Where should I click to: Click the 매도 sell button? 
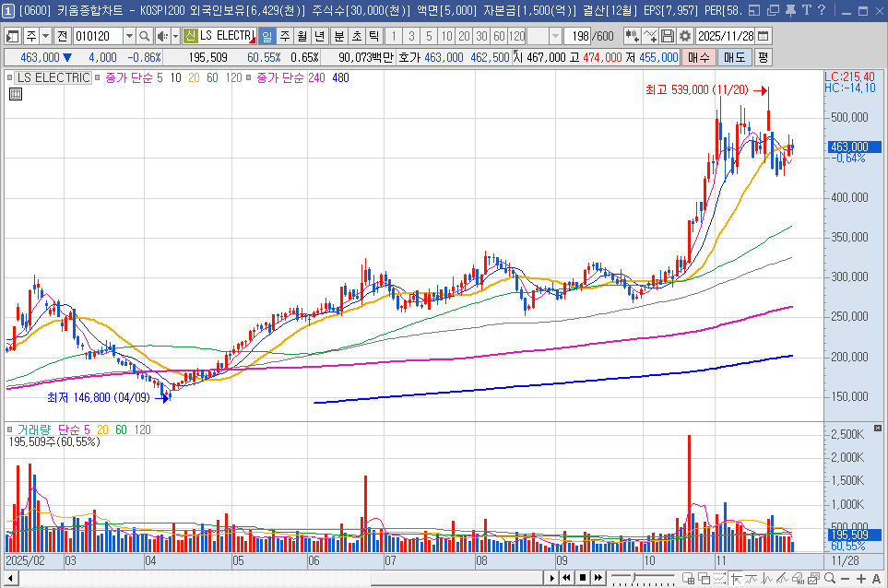click(x=735, y=57)
